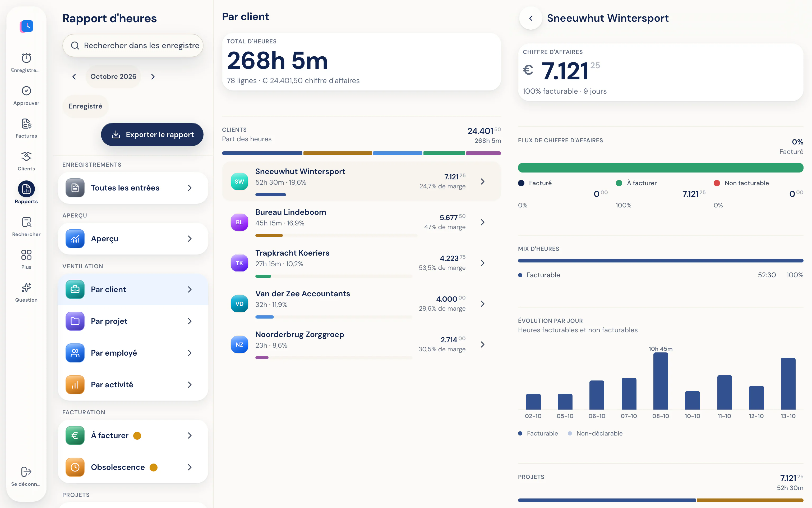Click the Par client briefcase icon
Screen dimensions: 812x508
coord(75,289)
